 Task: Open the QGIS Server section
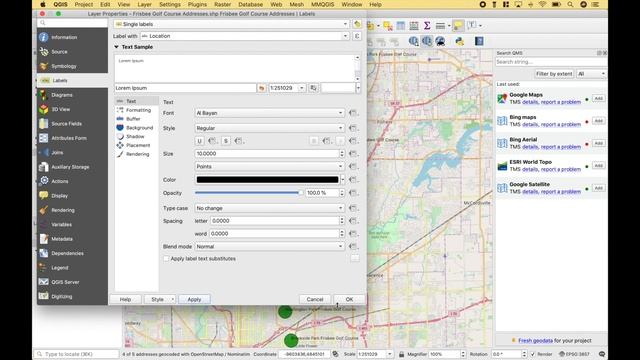coord(72,282)
